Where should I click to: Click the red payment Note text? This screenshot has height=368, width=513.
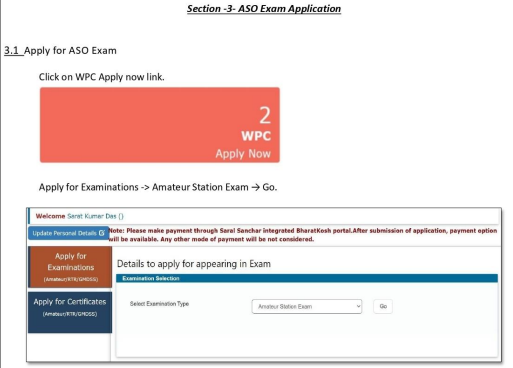click(303, 235)
